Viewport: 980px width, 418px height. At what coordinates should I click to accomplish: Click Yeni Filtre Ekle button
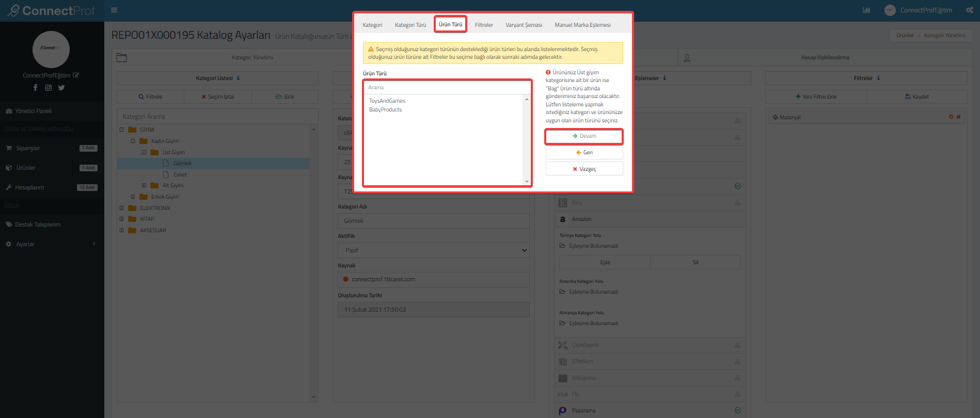pos(816,97)
